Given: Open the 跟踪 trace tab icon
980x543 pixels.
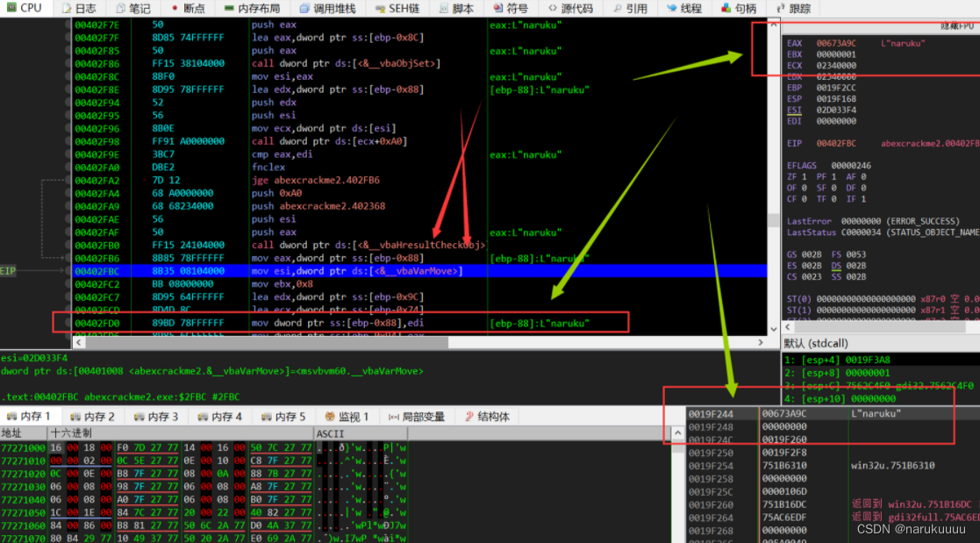Looking at the screenshot, I should (794, 8).
